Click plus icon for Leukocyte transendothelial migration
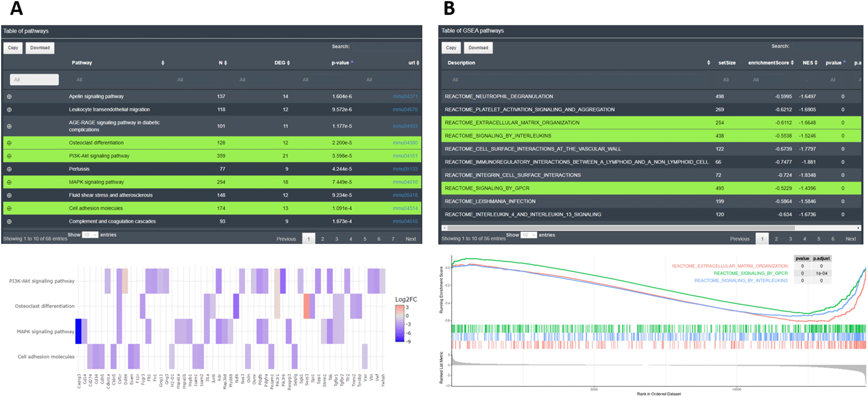This screenshot has width=868, height=397. click(9, 109)
